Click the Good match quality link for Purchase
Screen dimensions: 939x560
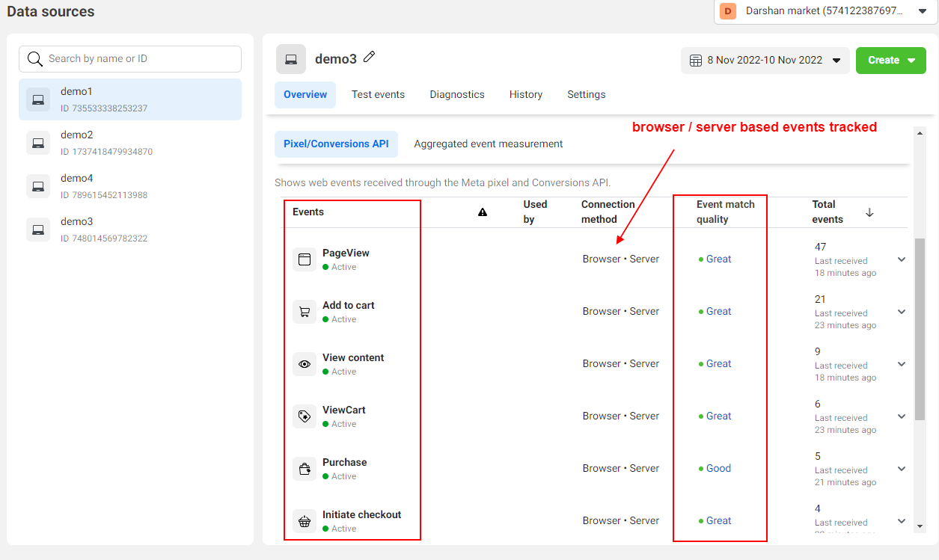click(718, 468)
